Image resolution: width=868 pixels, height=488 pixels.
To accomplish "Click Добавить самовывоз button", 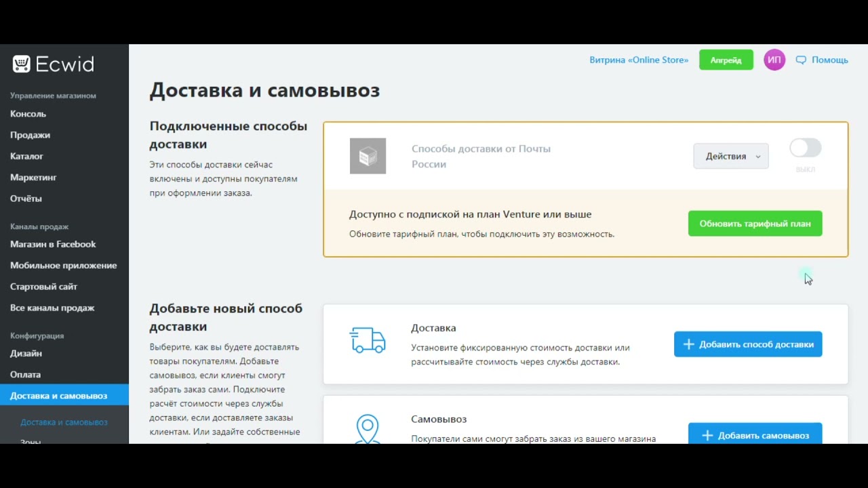I will click(x=755, y=434).
